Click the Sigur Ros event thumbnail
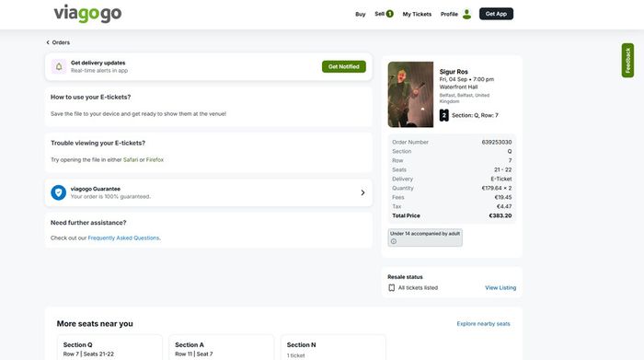This screenshot has height=360, width=644. click(410, 95)
